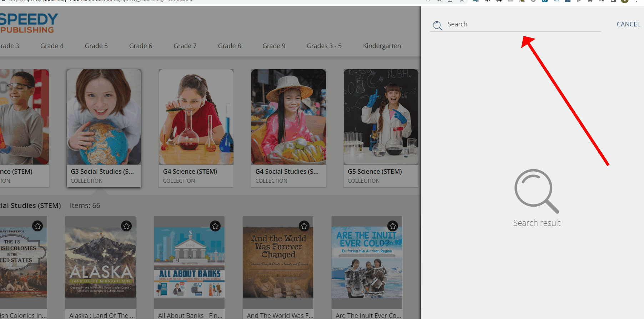Click the 'Alaska : Land Of The ...' title
The width and height of the screenshot is (644, 319).
pyautogui.click(x=102, y=315)
